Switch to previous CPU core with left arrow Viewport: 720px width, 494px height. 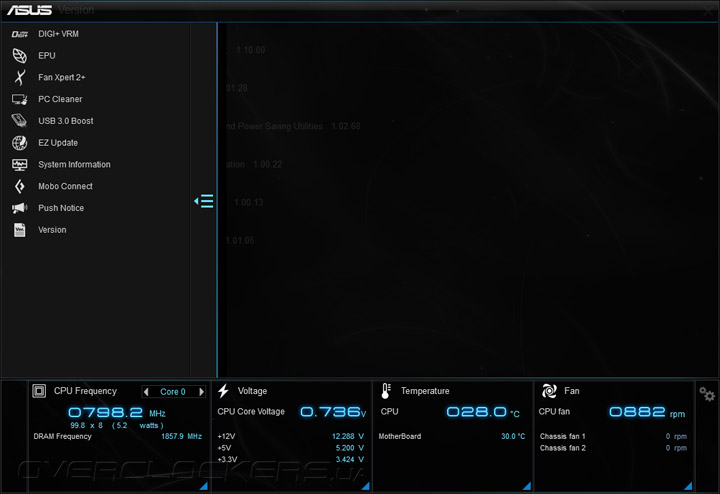tap(146, 392)
